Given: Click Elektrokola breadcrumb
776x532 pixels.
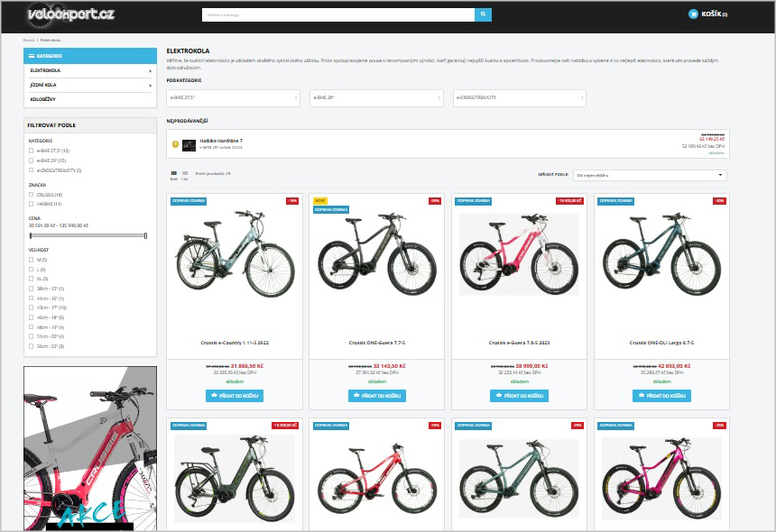Looking at the screenshot, I should [x=51, y=40].
